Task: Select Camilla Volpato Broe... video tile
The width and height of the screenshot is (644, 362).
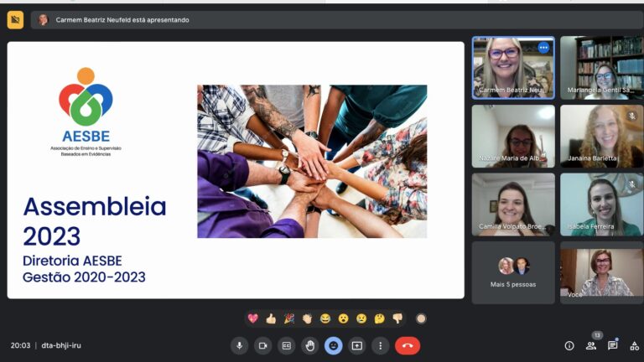Action: pos(513,204)
